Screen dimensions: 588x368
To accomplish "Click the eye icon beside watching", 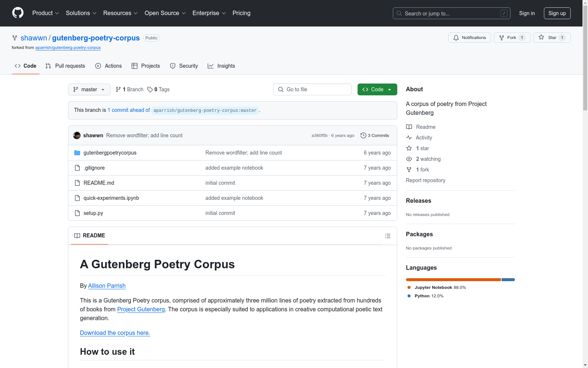I will 409,159.
